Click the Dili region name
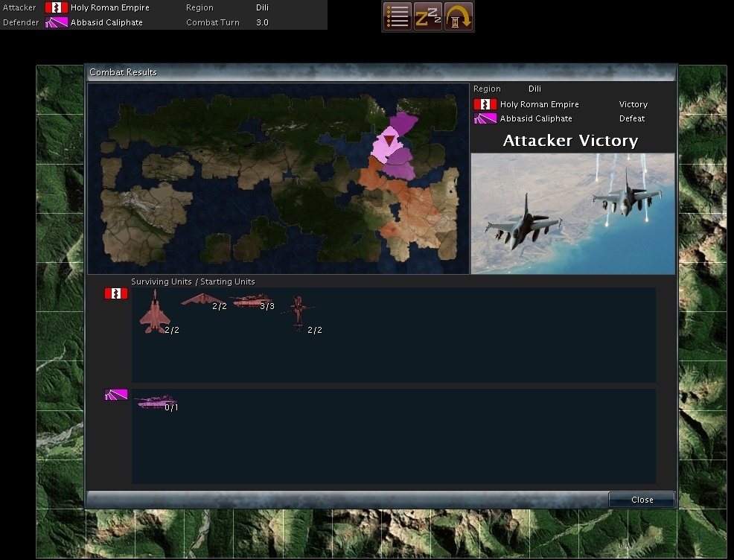Image resolution: width=734 pixels, height=560 pixels. [x=534, y=88]
